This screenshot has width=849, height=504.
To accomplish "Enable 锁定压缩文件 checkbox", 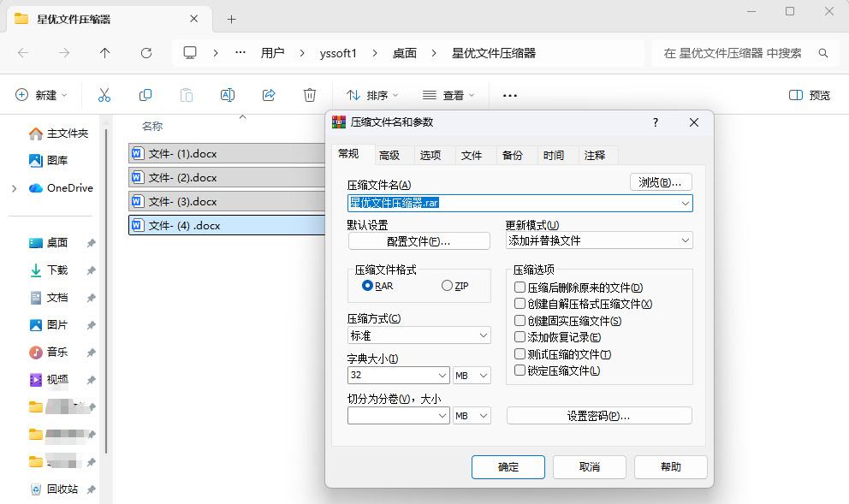I will click(519, 371).
